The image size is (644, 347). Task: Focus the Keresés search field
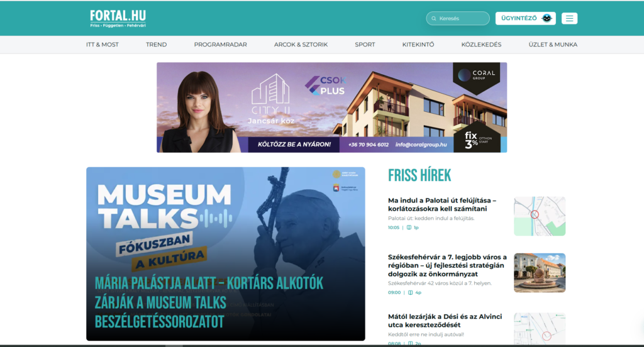458,18
